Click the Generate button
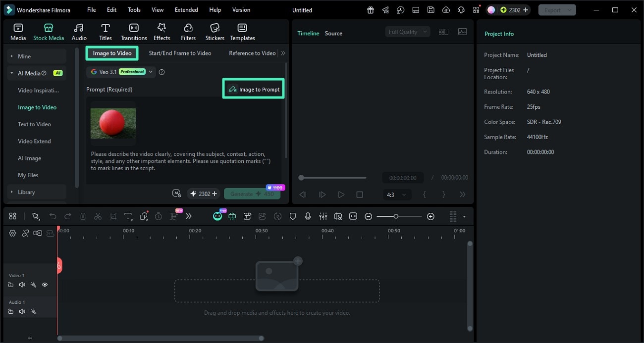644x343 pixels. coord(252,194)
